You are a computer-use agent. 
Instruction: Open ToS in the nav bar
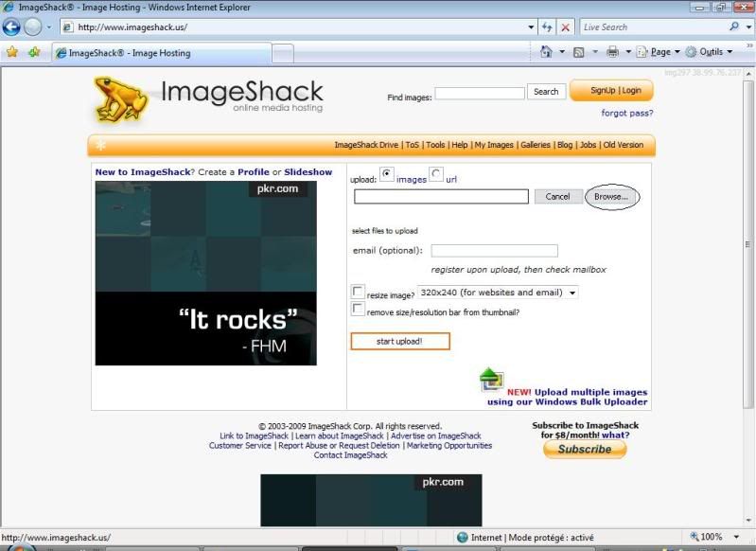413,145
